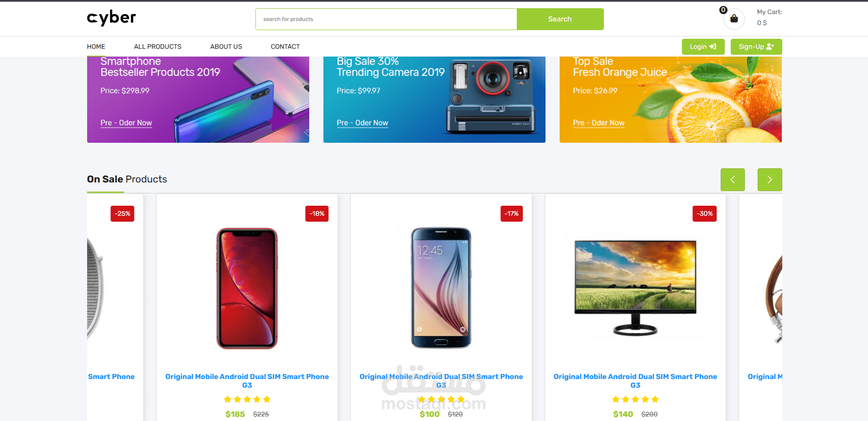Click the -30% discount badge on monitor

[705, 213]
